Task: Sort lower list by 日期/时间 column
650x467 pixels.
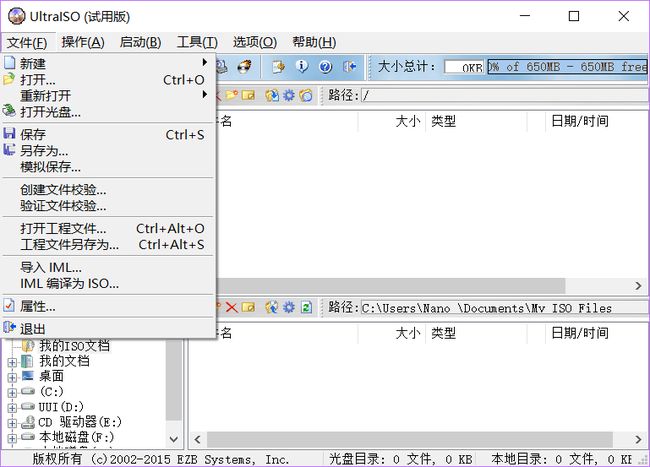Action: [x=596, y=333]
